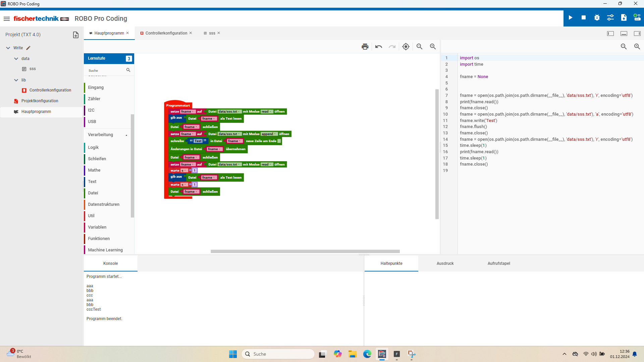Connect to the controller icon
The height and width of the screenshot is (362, 644).
coord(637,17)
